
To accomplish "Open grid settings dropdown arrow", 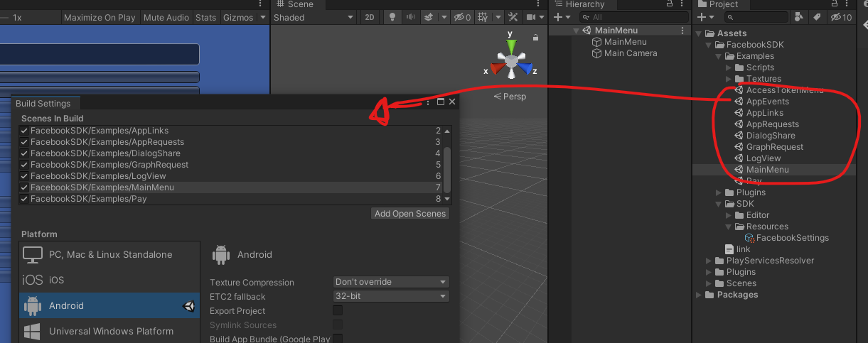I will tap(497, 17).
